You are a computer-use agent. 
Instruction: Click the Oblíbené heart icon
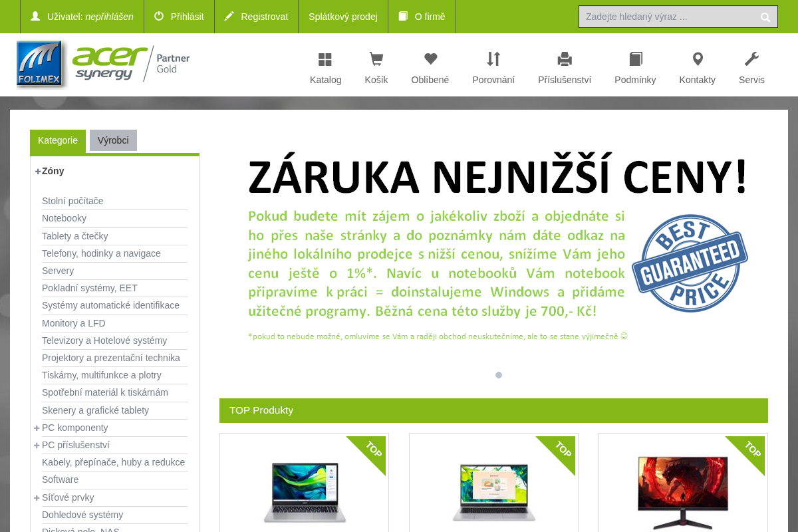click(430, 59)
